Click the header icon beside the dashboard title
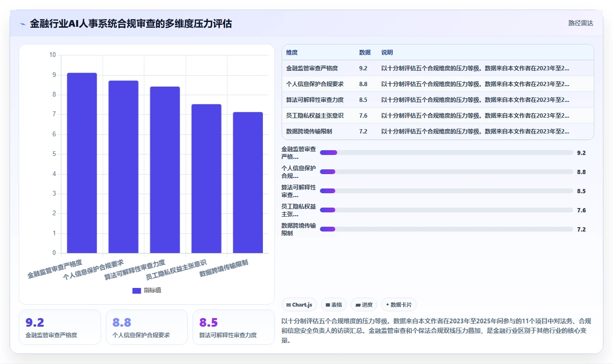Viewport: 613px width, 364px height. click(23, 23)
